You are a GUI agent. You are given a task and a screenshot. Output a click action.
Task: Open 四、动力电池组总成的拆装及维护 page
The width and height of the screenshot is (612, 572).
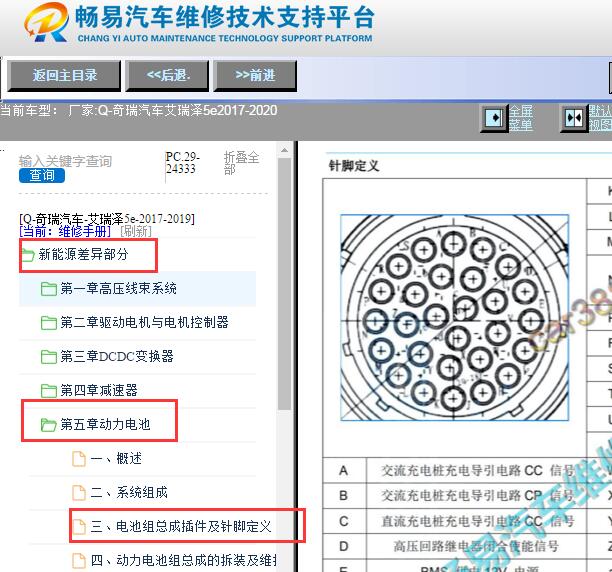[x=183, y=560]
